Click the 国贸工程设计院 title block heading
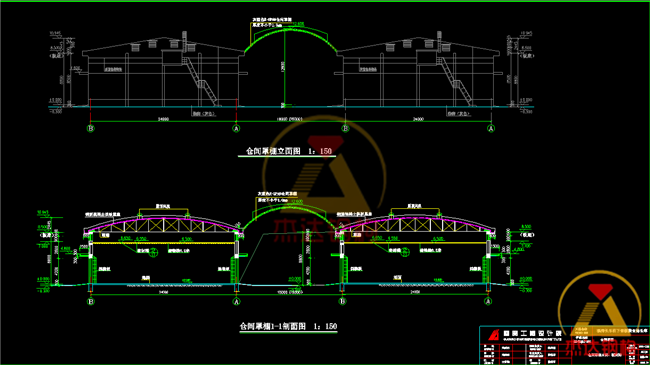 tap(532, 333)
